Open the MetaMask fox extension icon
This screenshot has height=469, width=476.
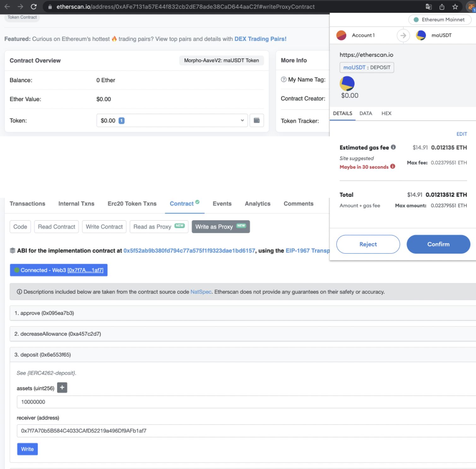[x=471, y=7]
